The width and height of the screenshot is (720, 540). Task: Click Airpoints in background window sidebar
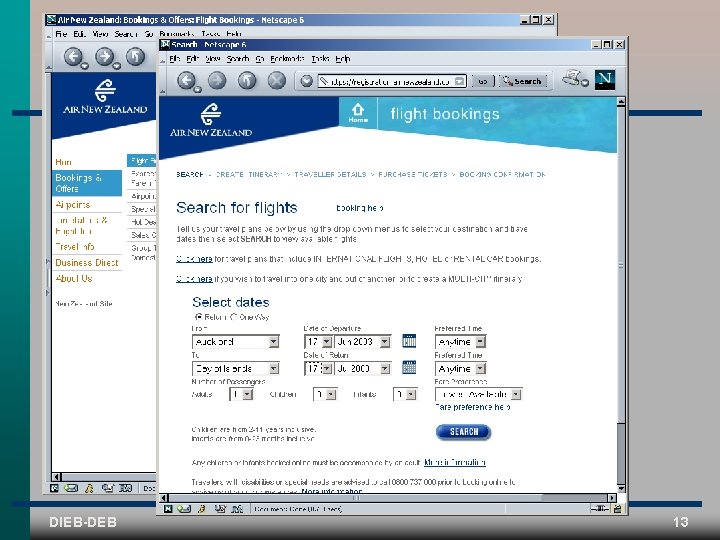[73, 204]
